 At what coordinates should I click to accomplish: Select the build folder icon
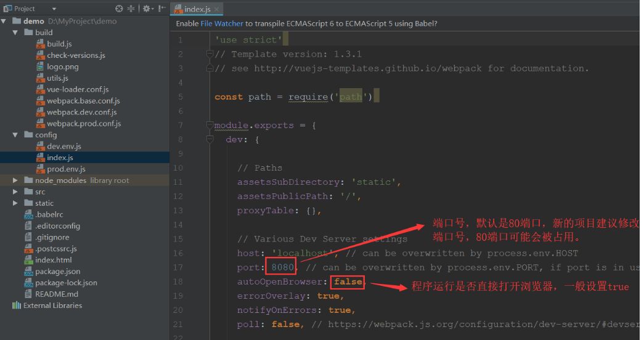tap(28, 32)
